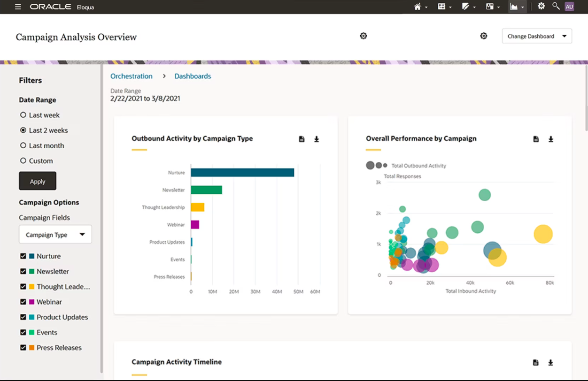This screenshot has width=588, height=381.
Task: Download the Campaign Activity Timeline chart
Action: pos(551,362)
